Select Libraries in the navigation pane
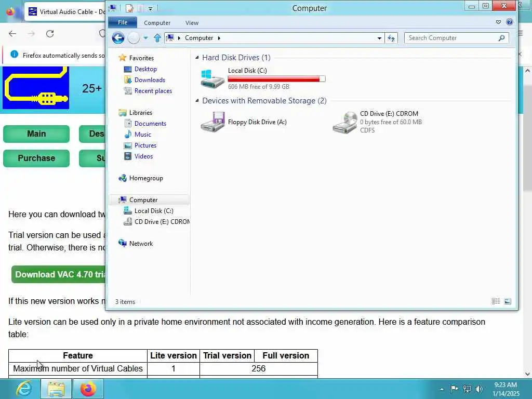This screenshot has height=399, width=532. (x=140, y=113)
